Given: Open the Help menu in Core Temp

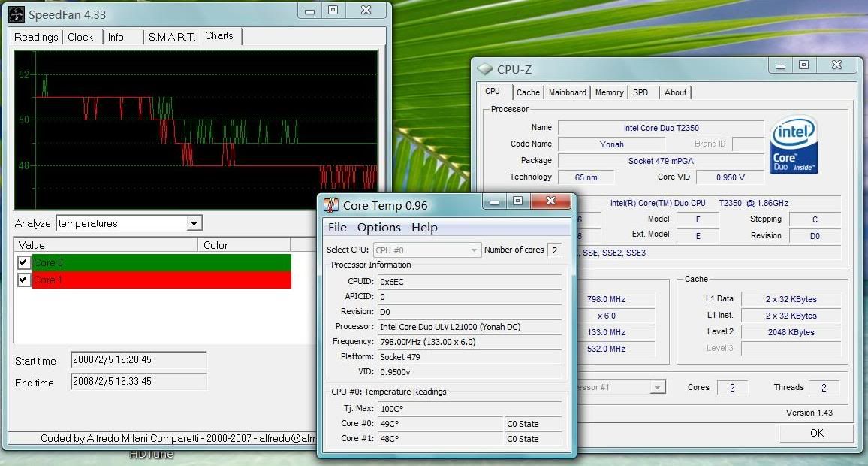Looking at the screenshot, I should pyautogui.click(x=424, y=227).
